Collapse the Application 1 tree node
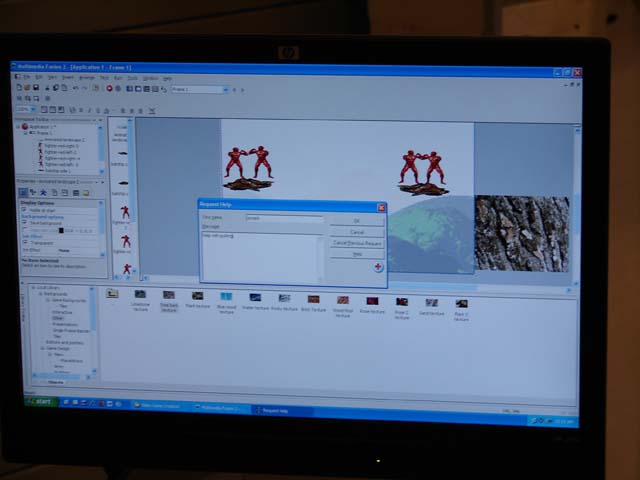This screenshot has width=640, height=480. [17, 128]
